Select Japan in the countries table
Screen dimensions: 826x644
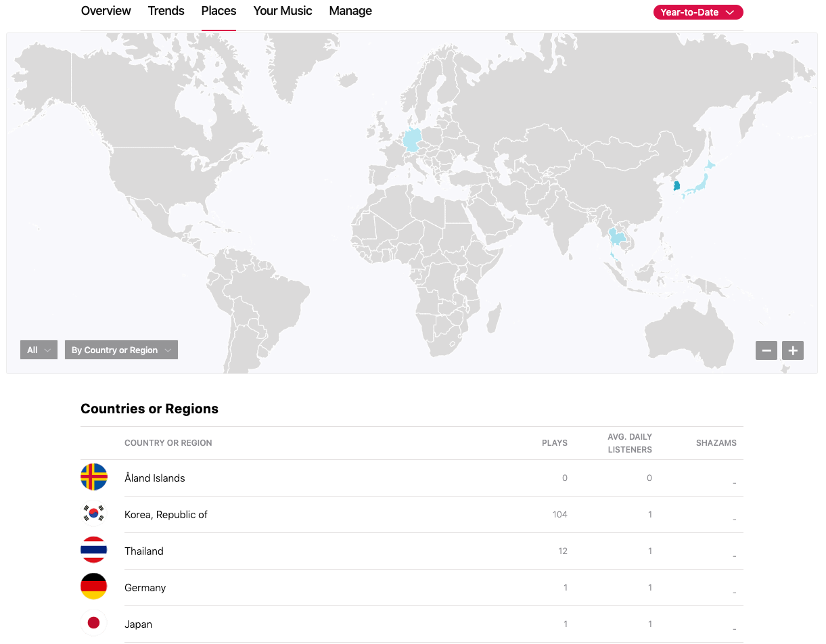[138, 624]
